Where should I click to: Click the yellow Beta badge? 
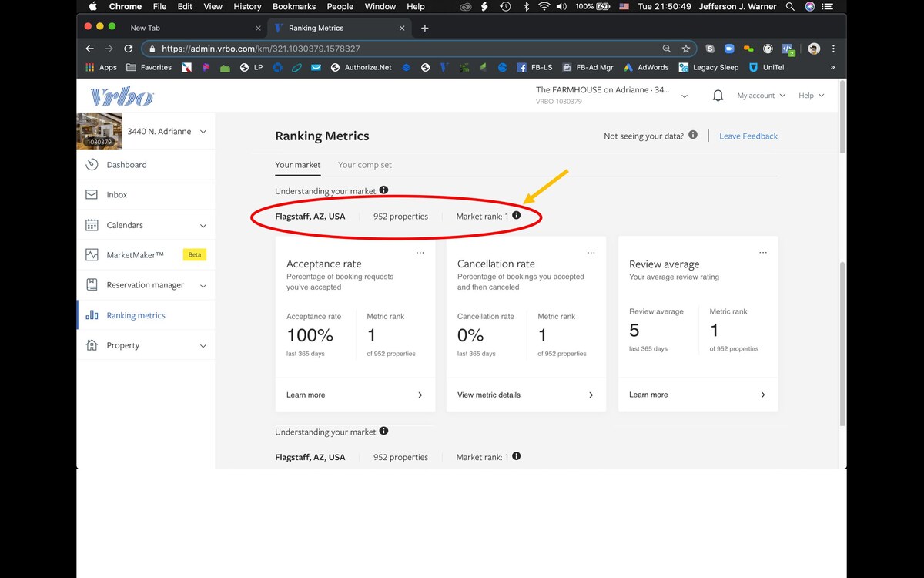pyautogui.click(x=196, y=254)
